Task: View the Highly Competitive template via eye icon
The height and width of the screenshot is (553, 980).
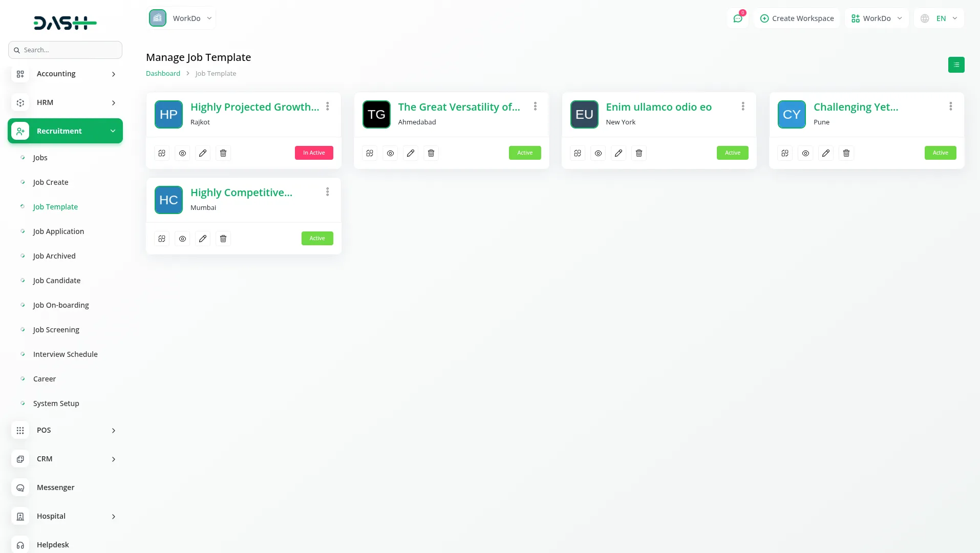Action: [182, 239]
